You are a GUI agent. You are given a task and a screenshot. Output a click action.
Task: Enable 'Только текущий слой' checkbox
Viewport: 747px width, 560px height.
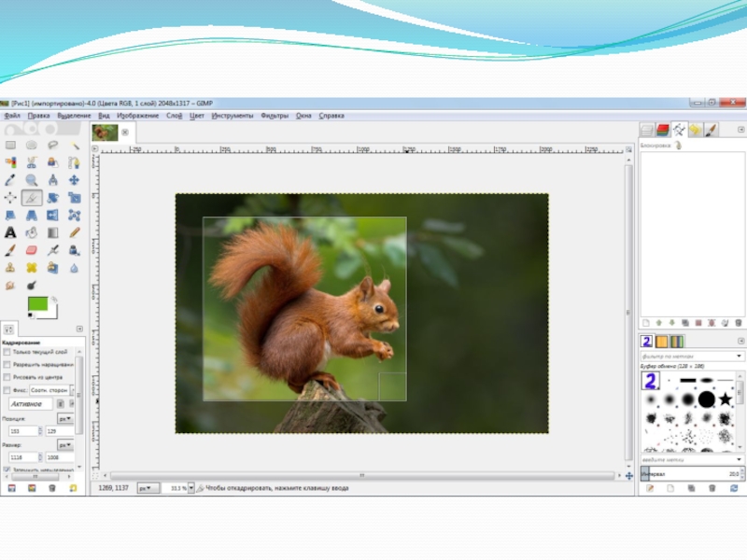[x=7, y=352]
